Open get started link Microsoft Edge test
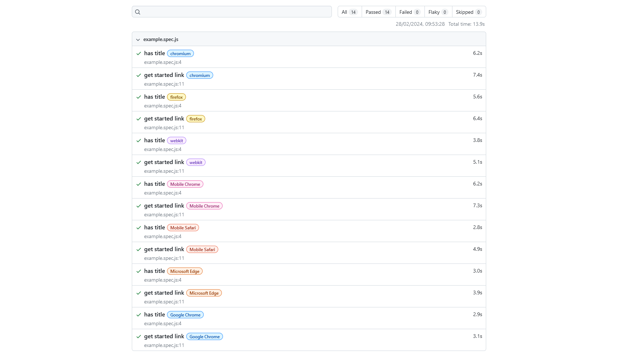Image resolution: width=618 pixels, height=364 pixels. tap(164, 293)
